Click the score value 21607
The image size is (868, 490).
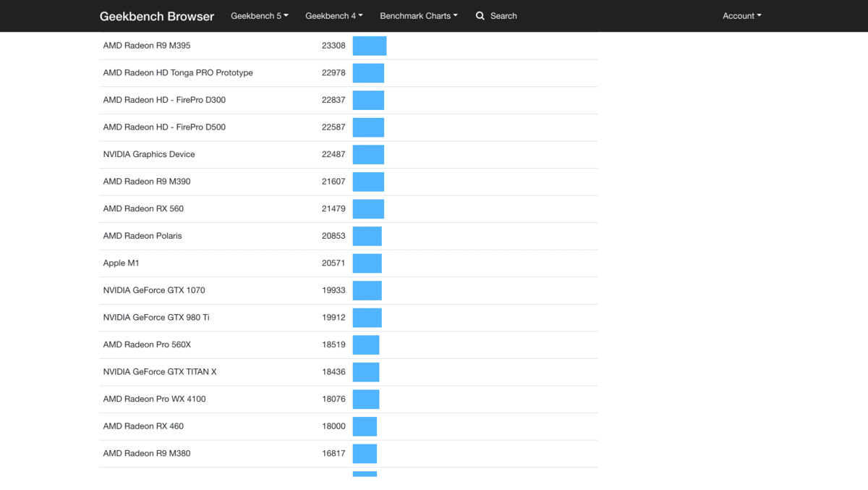click(x=333, y=182)
